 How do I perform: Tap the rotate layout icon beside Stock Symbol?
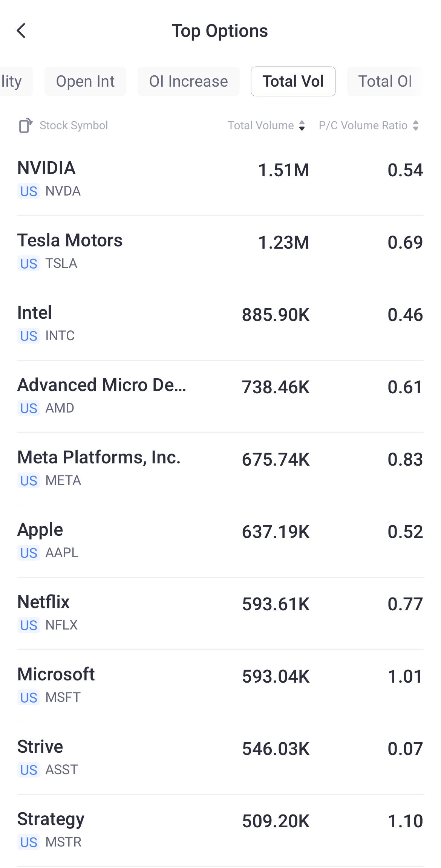click(x=26, y=125)
